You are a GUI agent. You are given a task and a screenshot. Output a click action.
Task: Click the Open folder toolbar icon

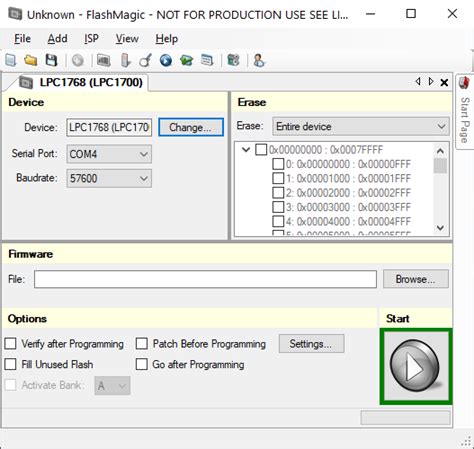click(x=31, y=61)
